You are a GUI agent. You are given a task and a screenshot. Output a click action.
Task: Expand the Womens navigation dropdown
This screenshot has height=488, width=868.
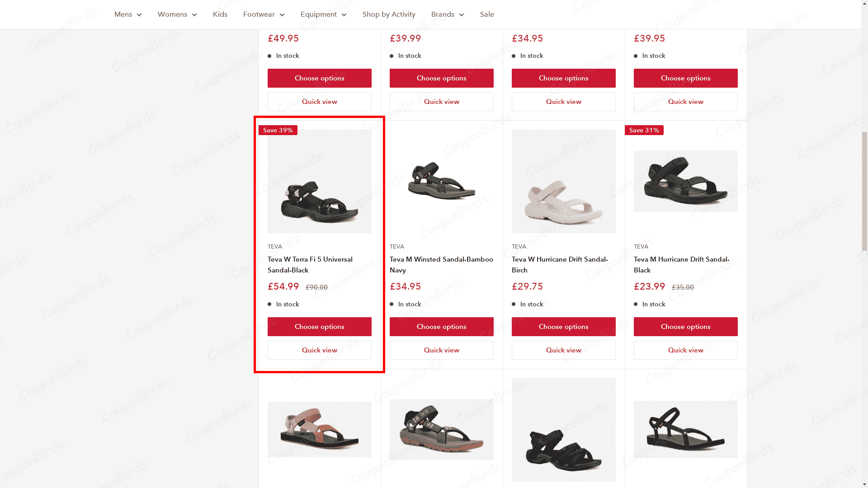pos(177,14)
